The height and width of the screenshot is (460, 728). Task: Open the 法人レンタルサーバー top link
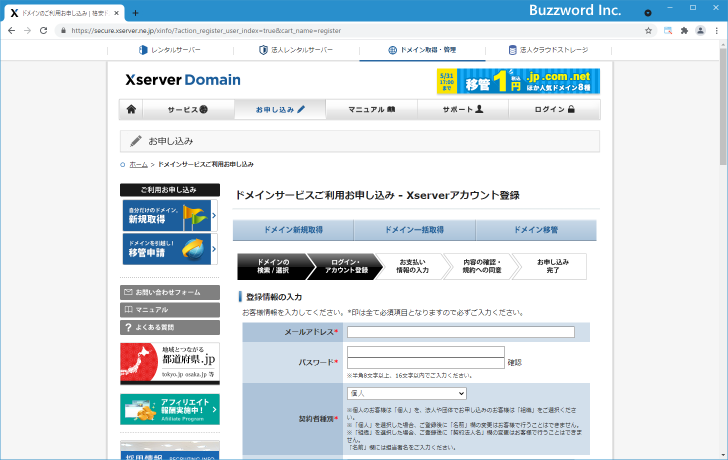pos(296,50)
